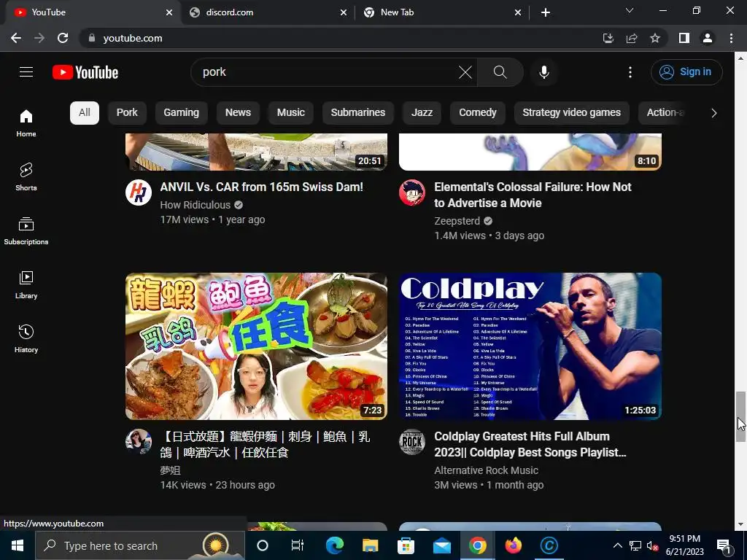Click the page vertical scrollbar thumb
Screen dimensions: 747x560
point(740,416)
